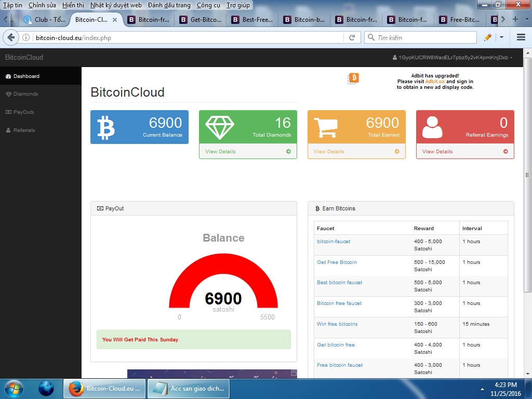
Task: Open a new tab with the plus icon
Action: (x=515, y=19)
